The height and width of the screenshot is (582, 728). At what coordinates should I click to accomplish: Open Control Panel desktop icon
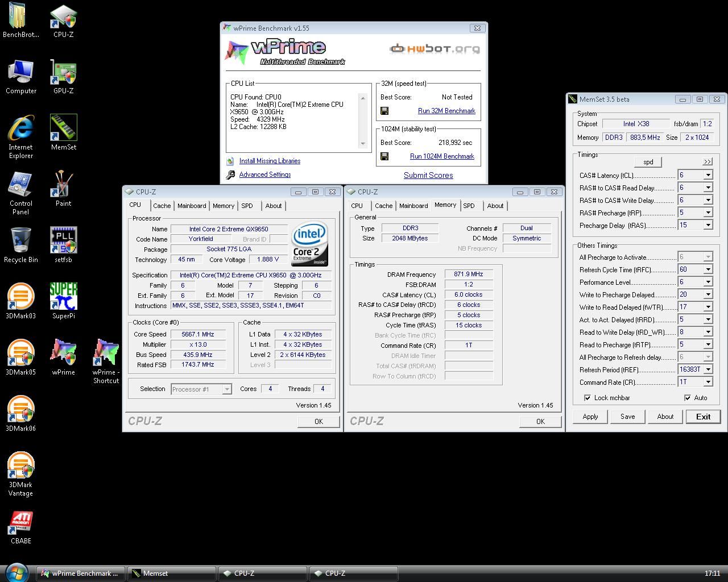click(21, 193)
